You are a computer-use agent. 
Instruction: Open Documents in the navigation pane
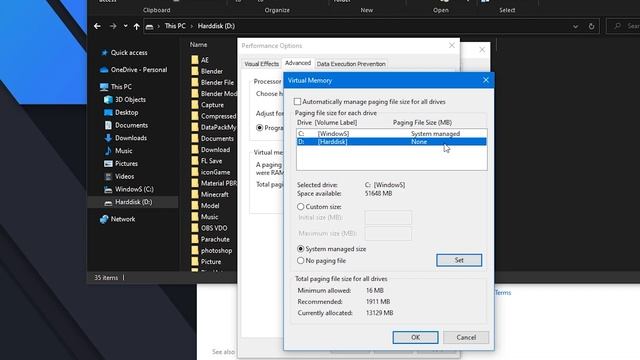(x=131, y=125)
